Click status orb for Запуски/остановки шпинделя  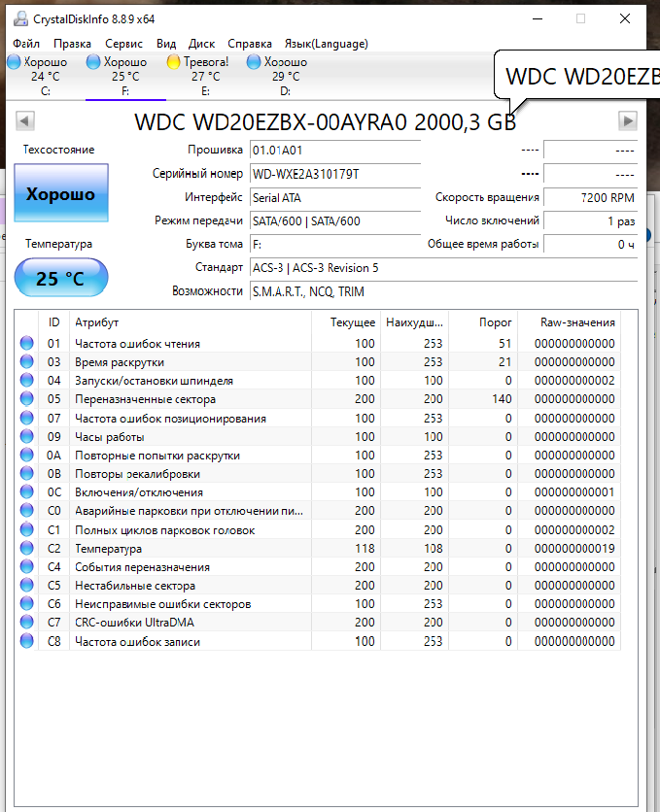click(27, 380)
